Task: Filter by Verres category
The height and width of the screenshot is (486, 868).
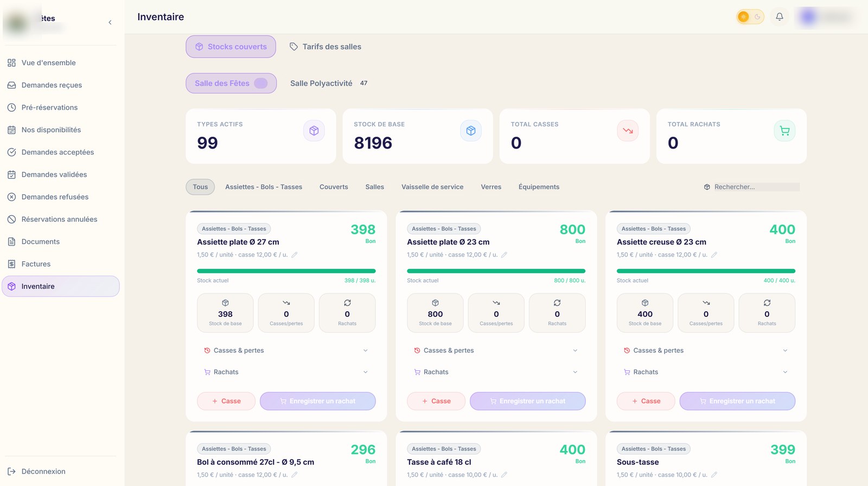Action: pyautogui.click(x=491, y=187)
